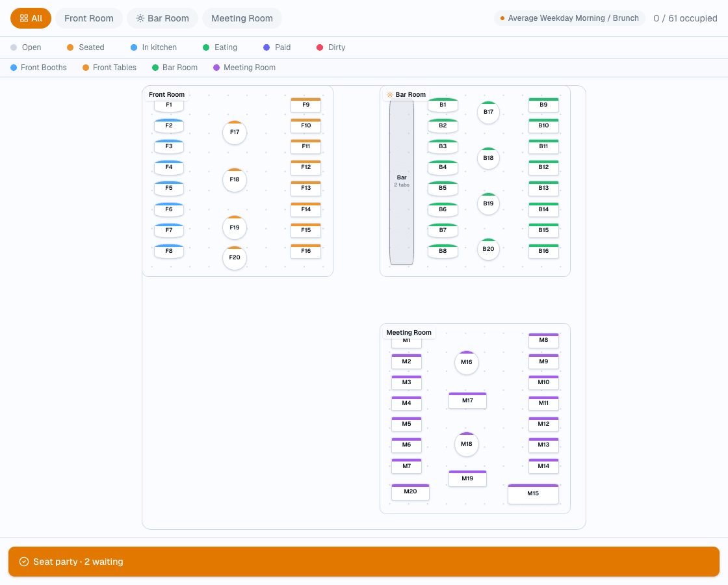Screen dimensions: 728x585
Task: Select round table F18
Action: [235, 179]
